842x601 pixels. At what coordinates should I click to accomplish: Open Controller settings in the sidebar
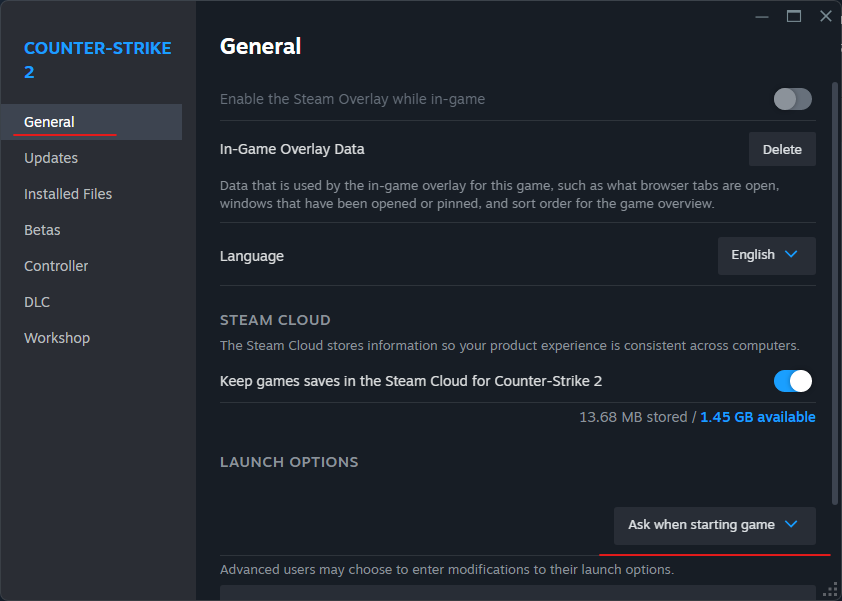56,266
